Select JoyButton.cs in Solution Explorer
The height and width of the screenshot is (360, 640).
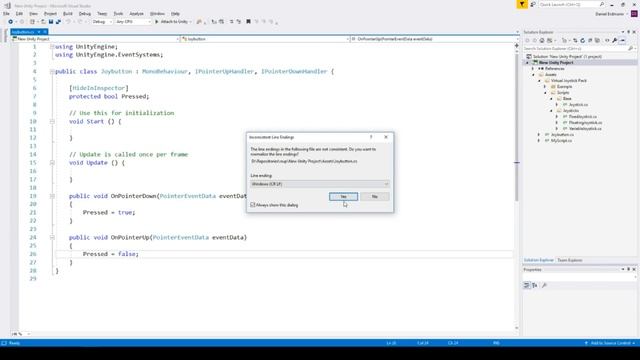click(x=562, y=135)
